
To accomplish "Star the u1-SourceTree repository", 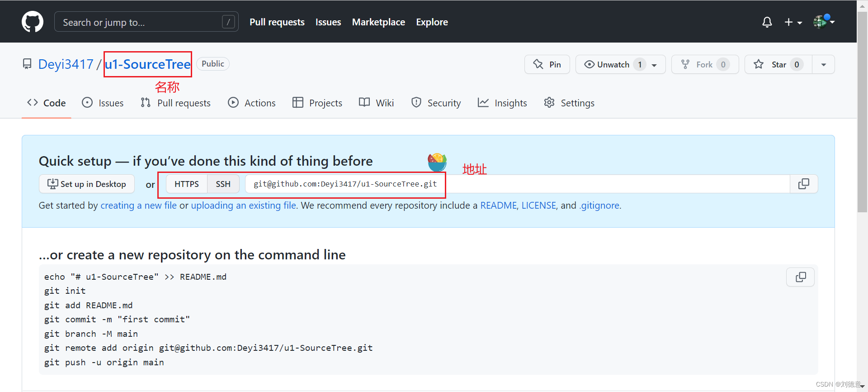I will click(x=778, y=64).
